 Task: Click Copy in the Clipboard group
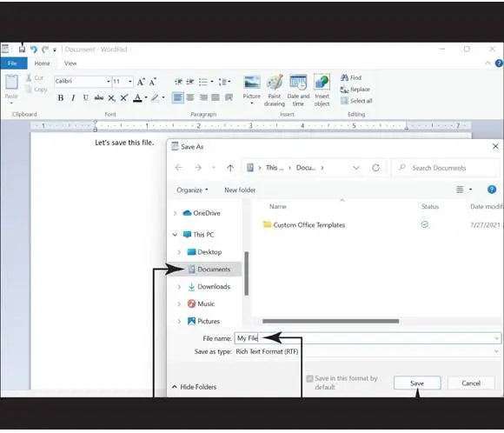[x=36, y=90]
